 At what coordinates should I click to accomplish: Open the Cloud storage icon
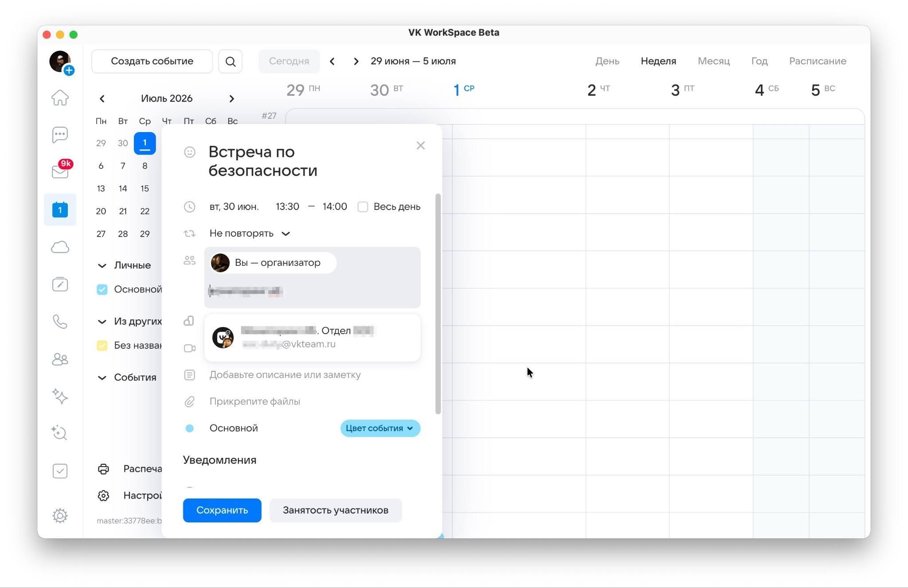tap(60, 247)
